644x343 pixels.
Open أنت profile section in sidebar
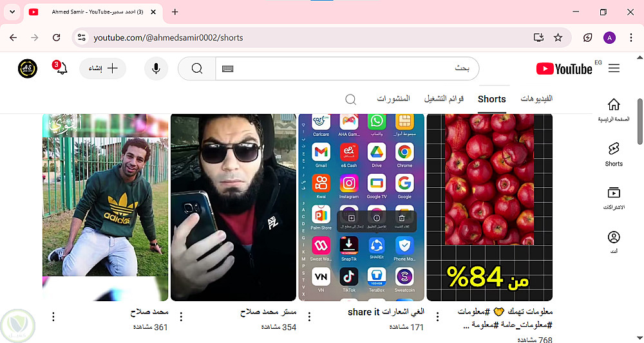tap(614, 242)
